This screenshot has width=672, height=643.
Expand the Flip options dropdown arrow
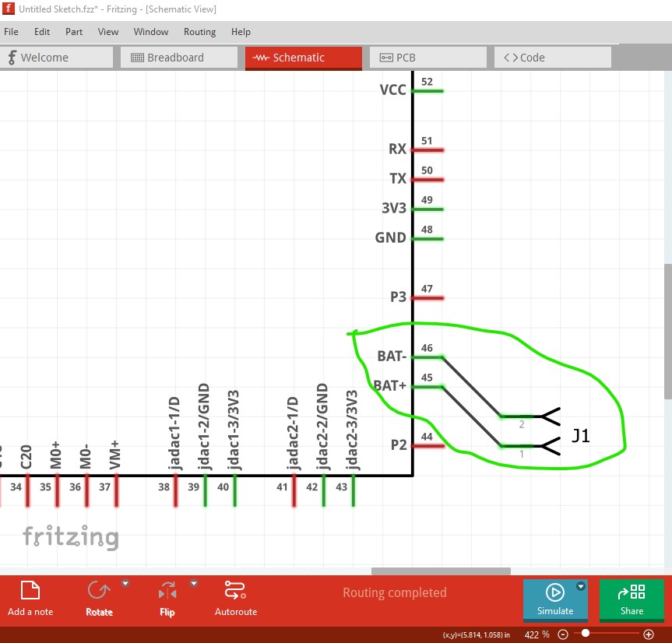(194, 584)
